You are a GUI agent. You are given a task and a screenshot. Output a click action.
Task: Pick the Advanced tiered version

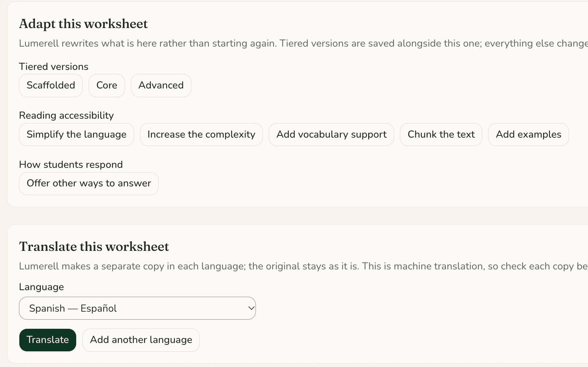click(x=161, y=86)
